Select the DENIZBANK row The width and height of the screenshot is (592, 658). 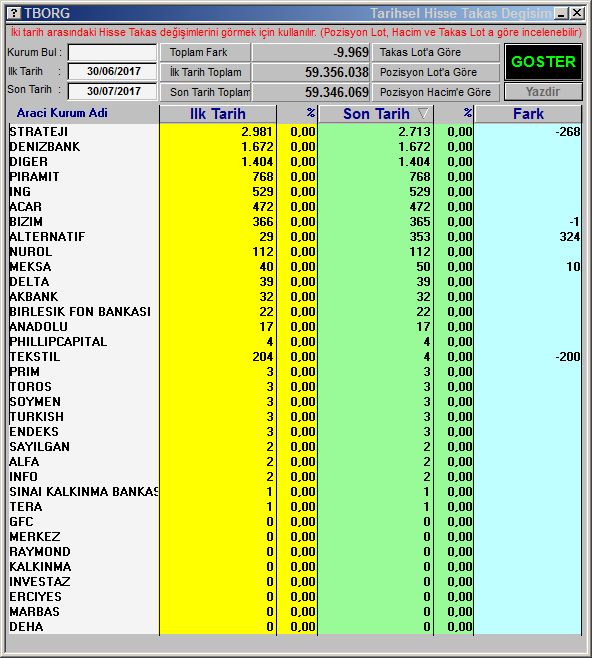point(295,147)
